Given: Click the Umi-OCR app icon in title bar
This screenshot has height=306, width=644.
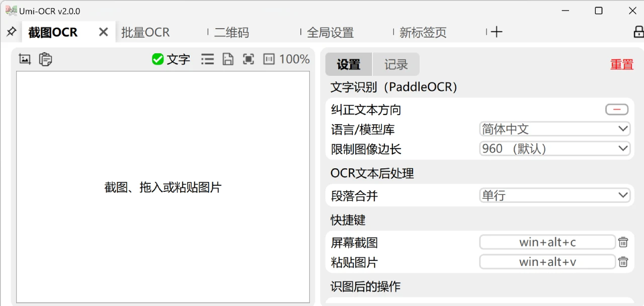Looking at the screenshot, I should [x=11, y=10].
